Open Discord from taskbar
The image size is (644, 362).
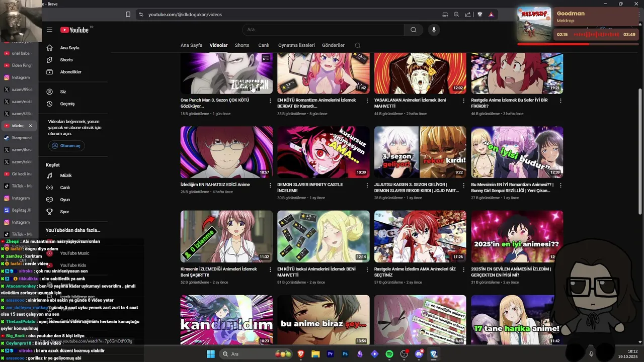click(419, 354)
